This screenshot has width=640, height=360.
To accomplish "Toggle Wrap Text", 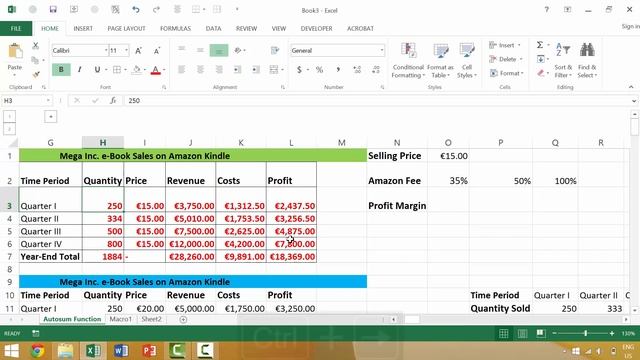I will [275, 50].
